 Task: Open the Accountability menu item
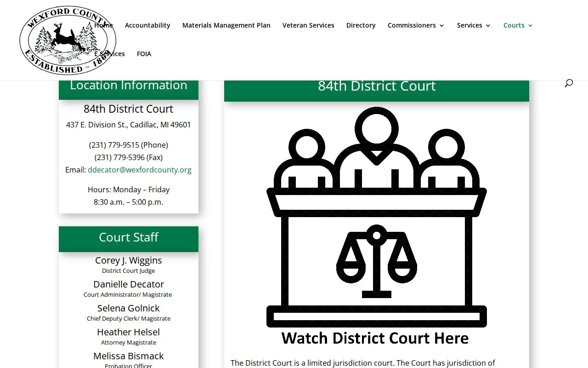(x=147, y=25)
